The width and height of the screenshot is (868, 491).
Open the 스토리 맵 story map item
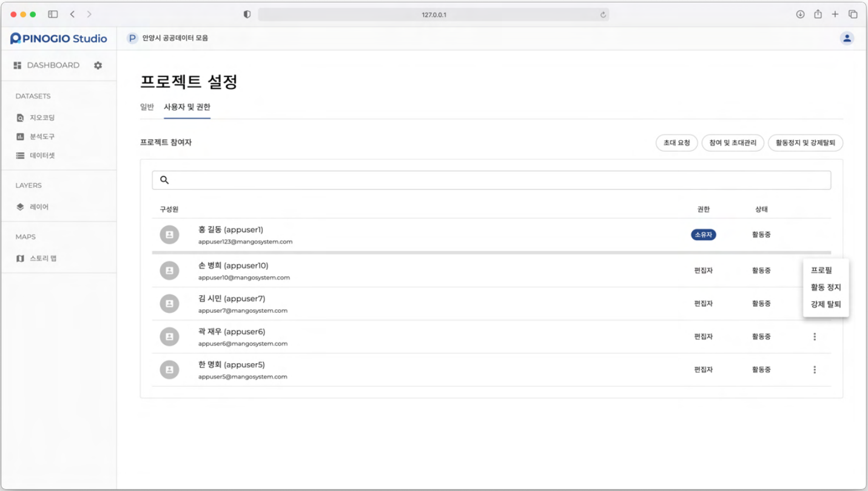[x=42, y=259]
